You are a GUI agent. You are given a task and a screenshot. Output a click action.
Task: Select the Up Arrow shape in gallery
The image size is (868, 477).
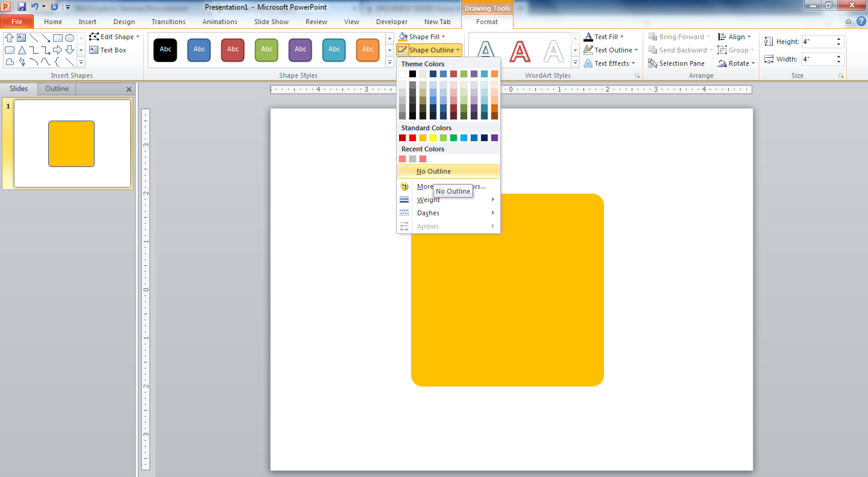9,37
